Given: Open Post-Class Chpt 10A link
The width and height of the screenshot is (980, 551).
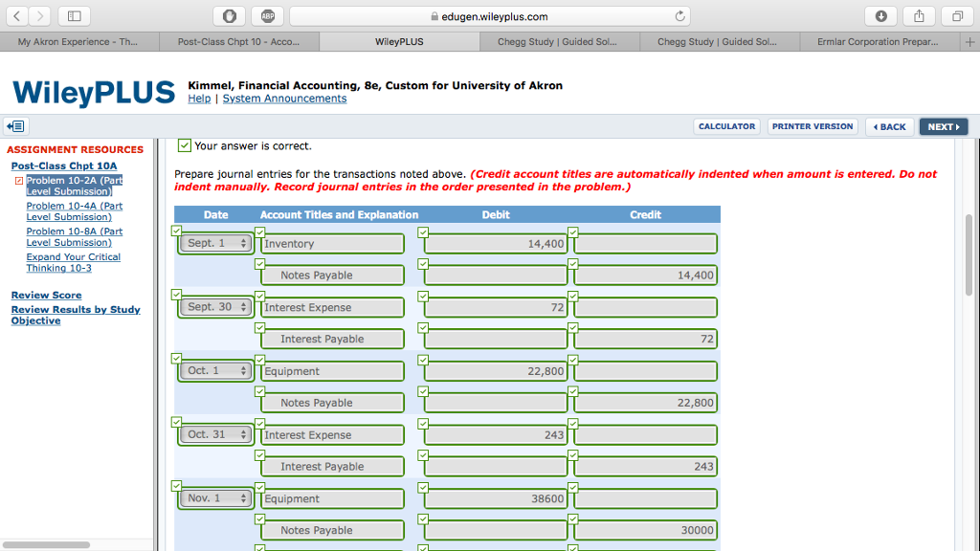Looking at the screenshot, I should [x=64, y=166].
